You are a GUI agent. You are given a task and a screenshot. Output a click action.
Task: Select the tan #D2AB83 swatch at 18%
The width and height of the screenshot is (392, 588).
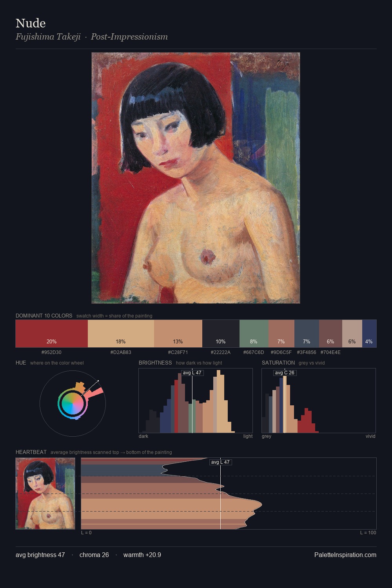coord(121,334)
